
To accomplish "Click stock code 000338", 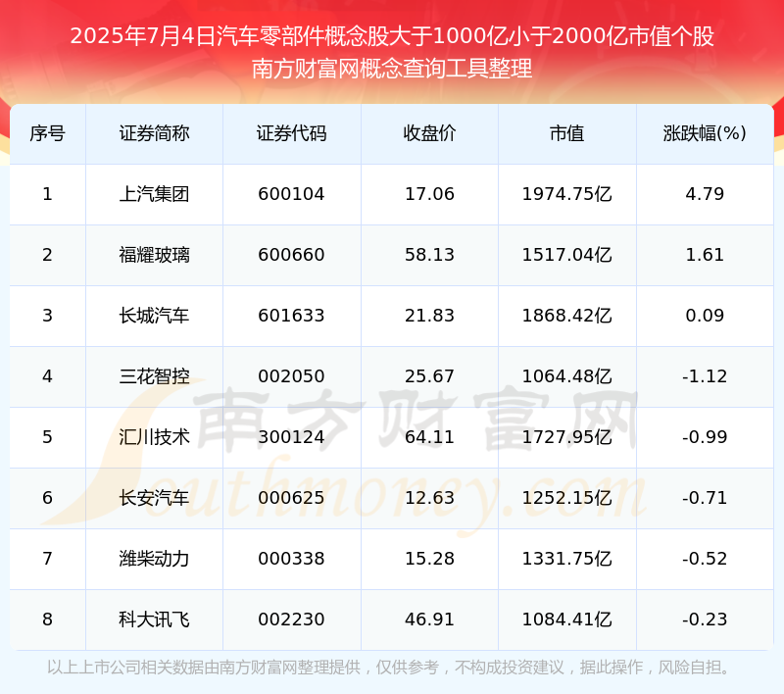I will click(x=291, y=559).
